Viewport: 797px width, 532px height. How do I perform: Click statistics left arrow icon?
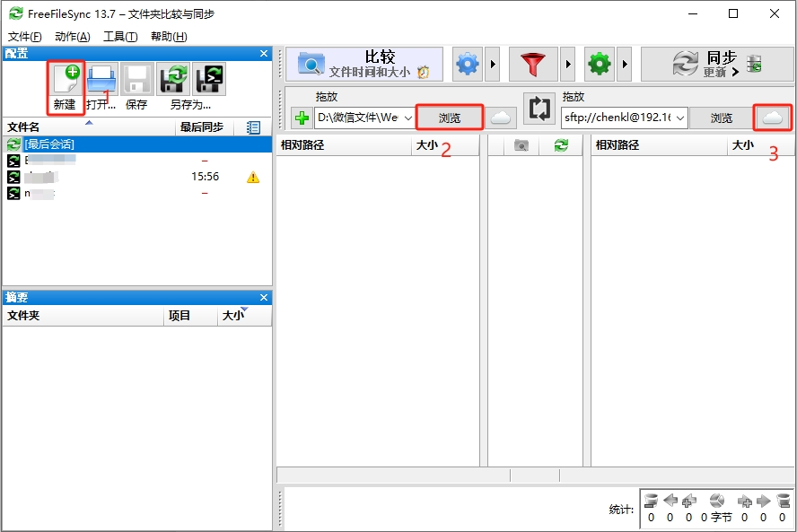point(670,501)
